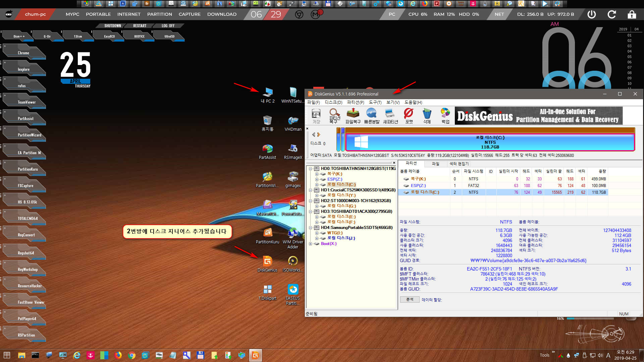Click the LOG OFF button

168,26
